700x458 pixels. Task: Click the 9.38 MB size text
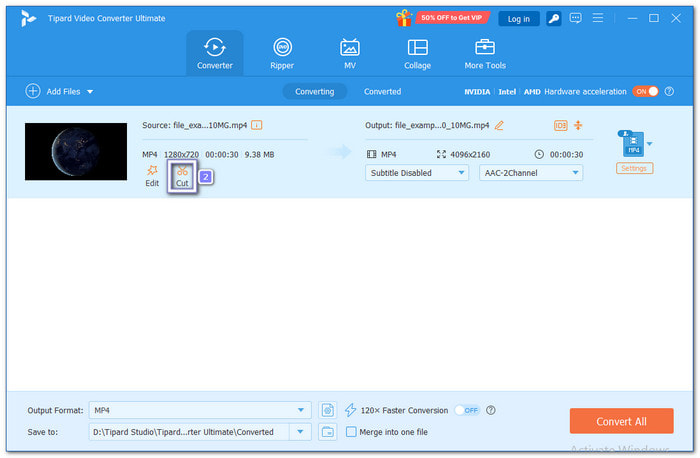point(259,154)
